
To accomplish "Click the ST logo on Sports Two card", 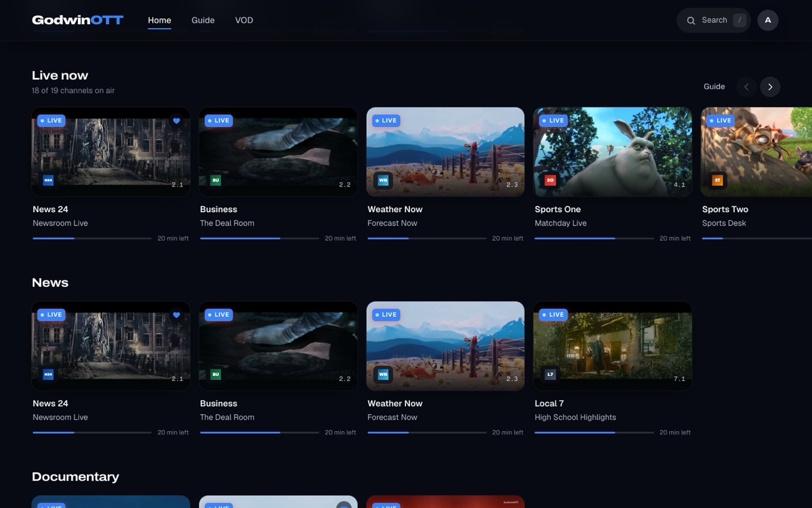I will point(718,180).
